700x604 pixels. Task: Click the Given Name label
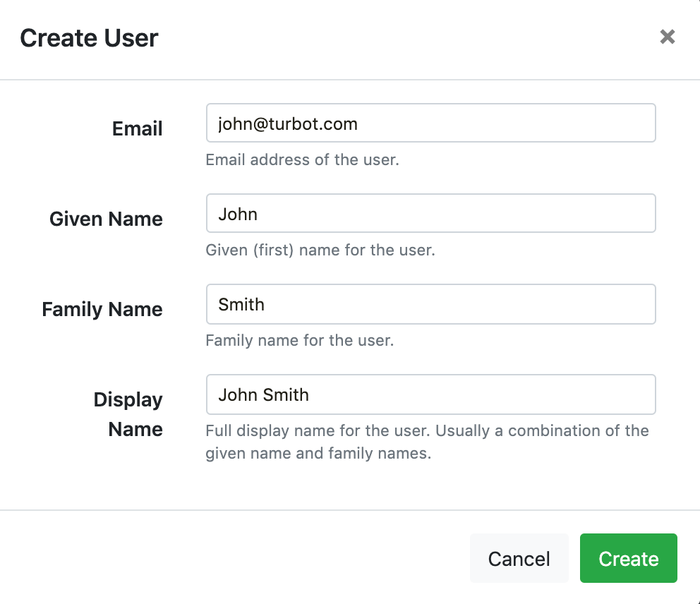pos(106,219)
